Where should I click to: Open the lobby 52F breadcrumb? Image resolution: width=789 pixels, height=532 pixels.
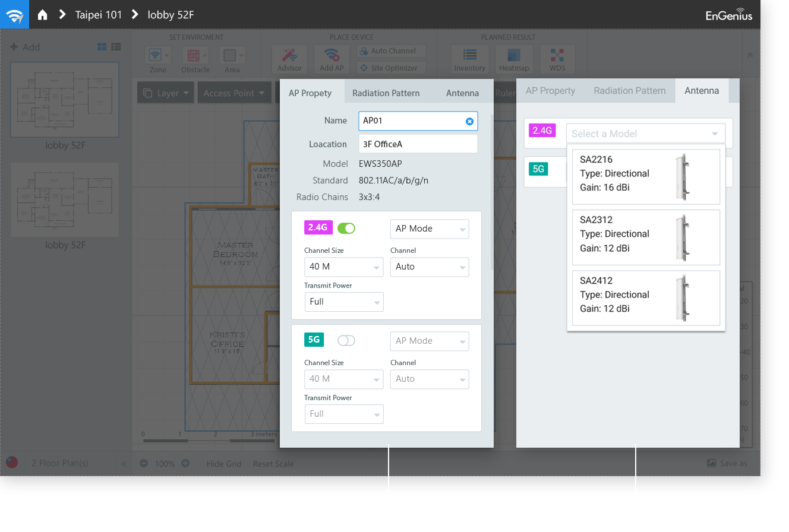click(171, 15)
